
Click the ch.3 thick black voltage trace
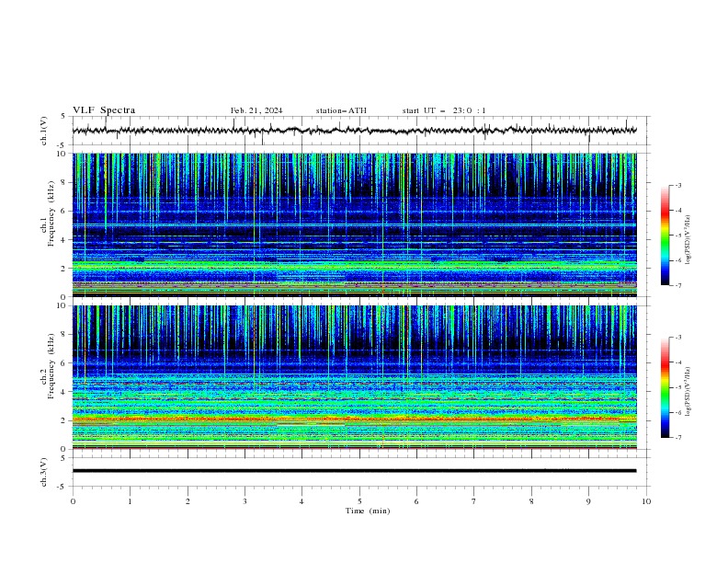pos(354,471)
